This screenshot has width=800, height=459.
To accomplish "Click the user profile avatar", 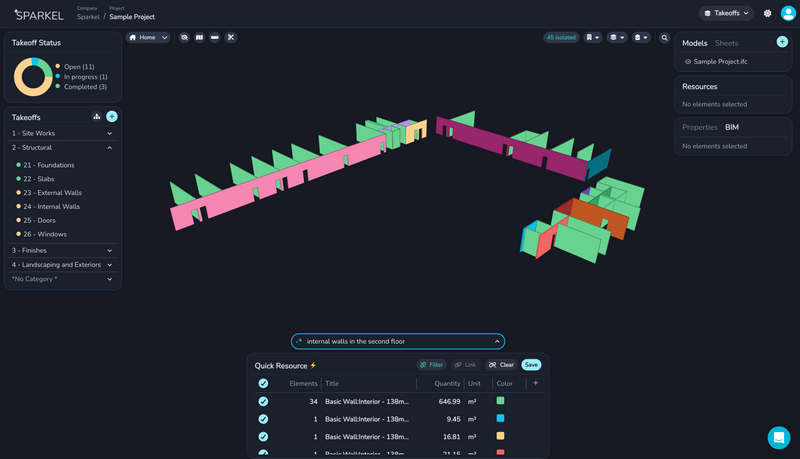I will click(788, 13).
